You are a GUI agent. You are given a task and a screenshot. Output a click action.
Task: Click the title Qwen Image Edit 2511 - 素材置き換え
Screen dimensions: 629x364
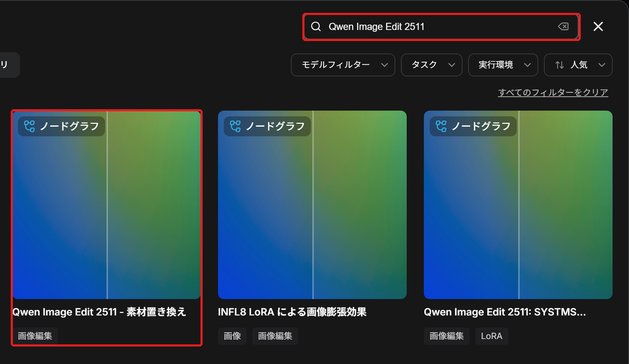click(x=99, y=312)
